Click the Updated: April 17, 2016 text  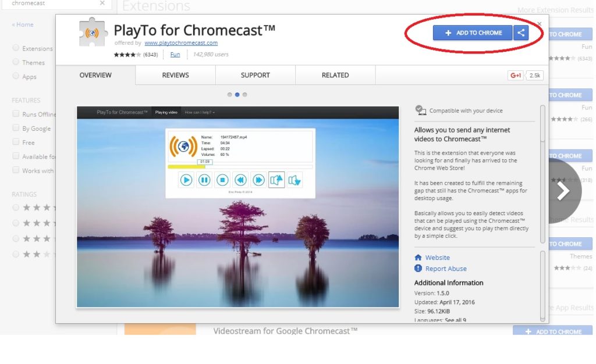coord(444,302)
